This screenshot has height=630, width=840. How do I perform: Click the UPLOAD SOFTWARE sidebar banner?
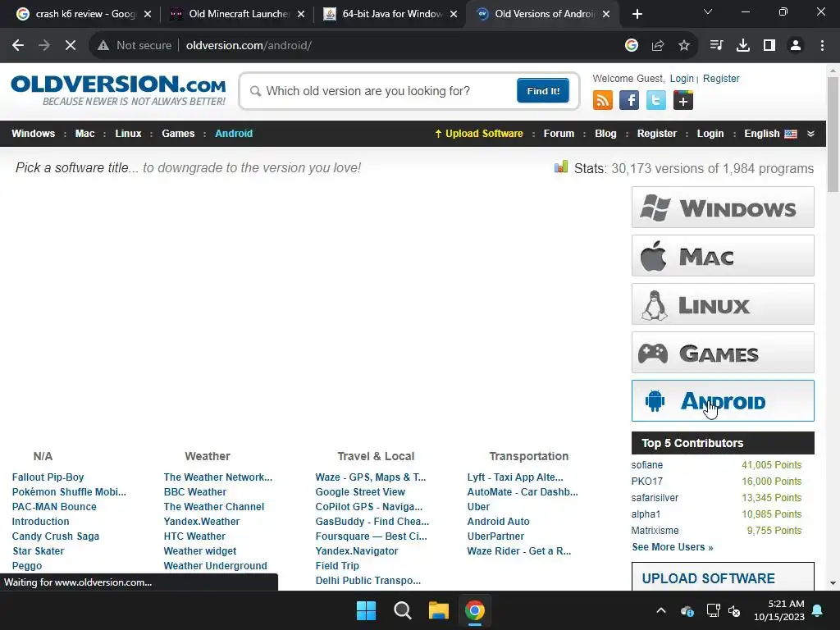click(x=723, y=577)
